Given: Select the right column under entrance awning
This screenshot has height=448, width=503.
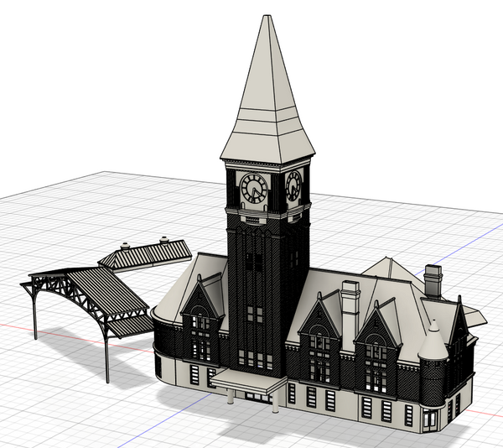Looking at the screenshot, I should (x=275, y=402).
